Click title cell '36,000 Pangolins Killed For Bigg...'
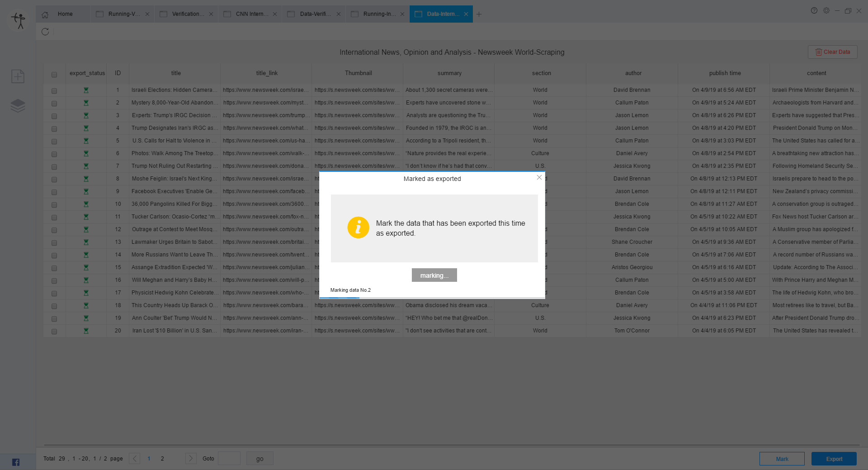This screenshot has height=470, width=868. pos(175,204)
